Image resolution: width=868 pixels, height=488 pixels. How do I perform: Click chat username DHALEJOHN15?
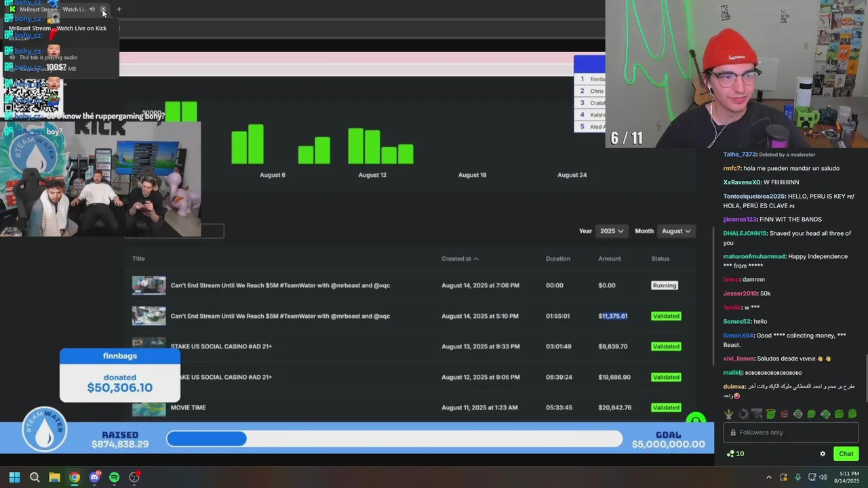click(x=745, y=233)
